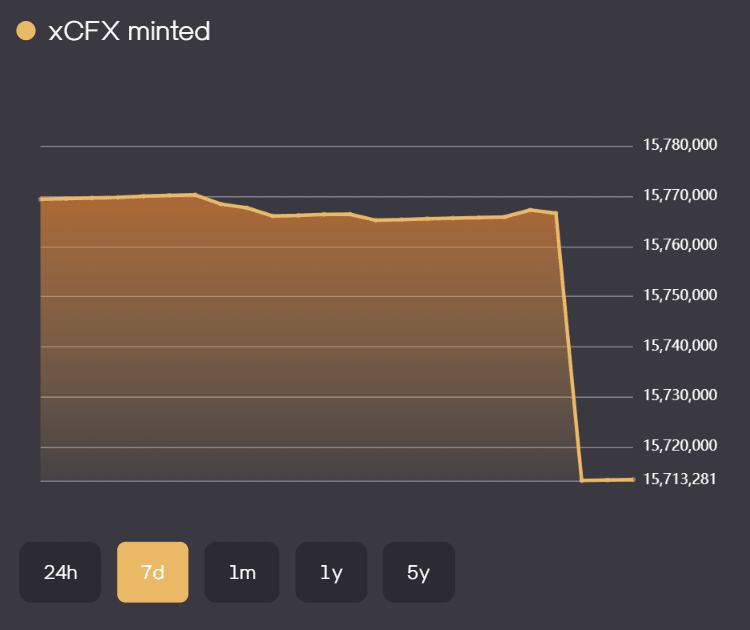Click the 15,730,000 y-axis label
The width and height of the screenshot is (750, 630).
679,395
